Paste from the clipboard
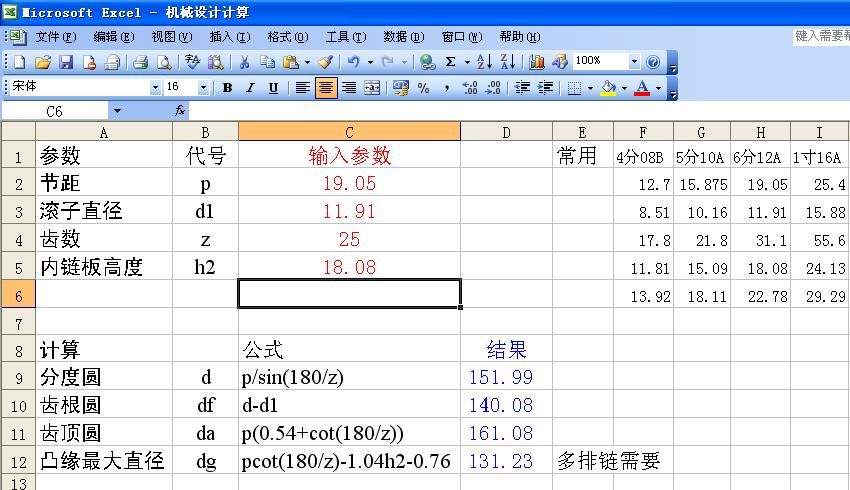 (x=291, y=62)
